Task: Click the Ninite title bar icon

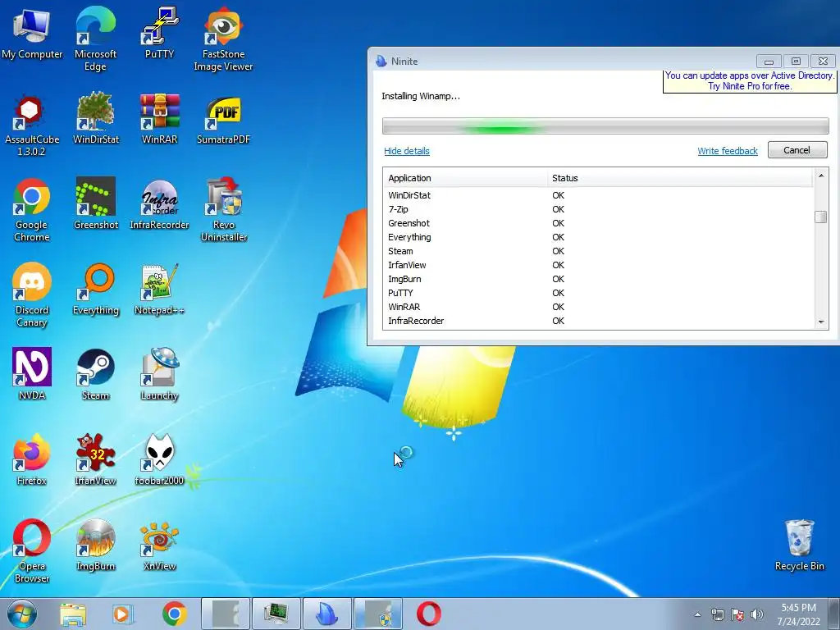Action: coord(381,61)
